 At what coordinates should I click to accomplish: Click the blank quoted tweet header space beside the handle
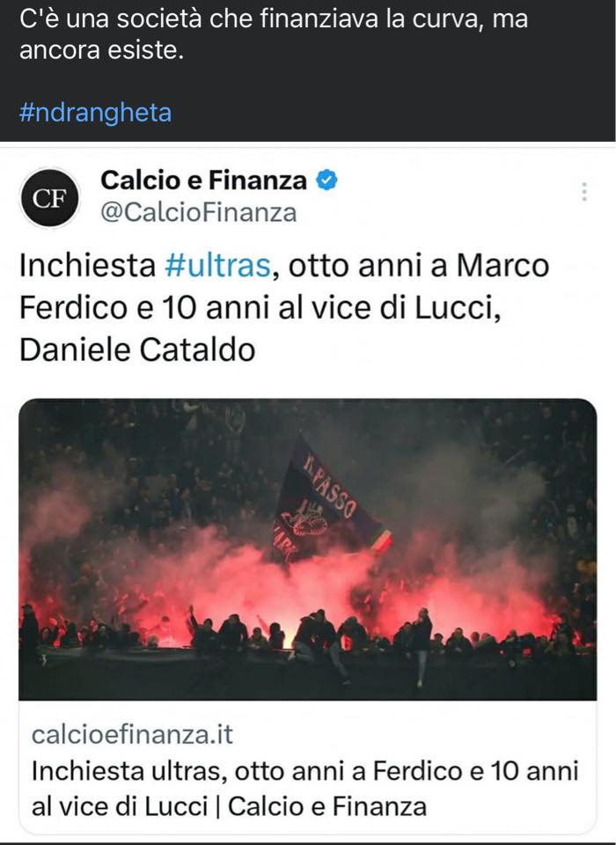coord(436,212)
